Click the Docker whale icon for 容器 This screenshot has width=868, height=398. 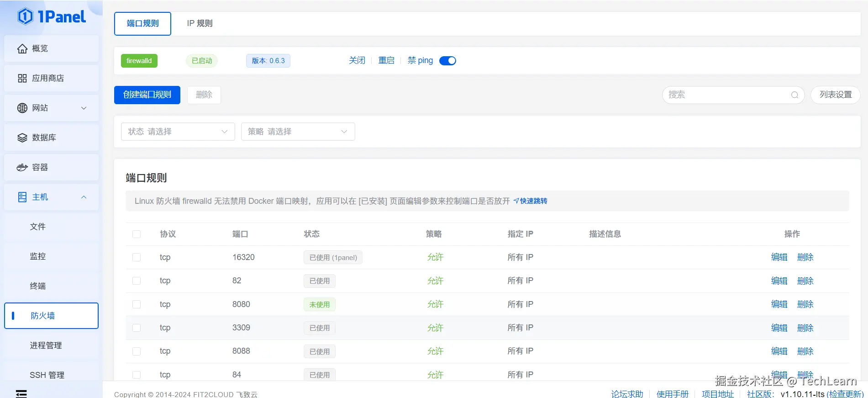[22, 167]
